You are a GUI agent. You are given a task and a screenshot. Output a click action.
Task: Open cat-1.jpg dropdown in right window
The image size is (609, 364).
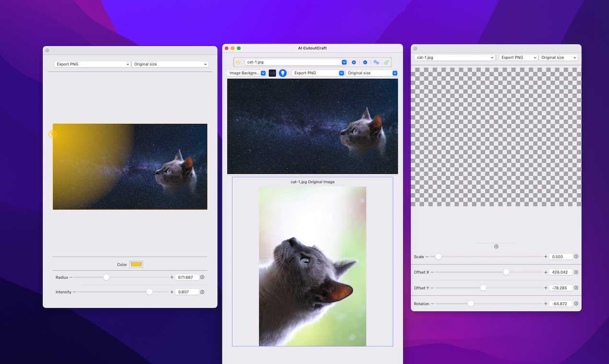click(x=455, y=57)
